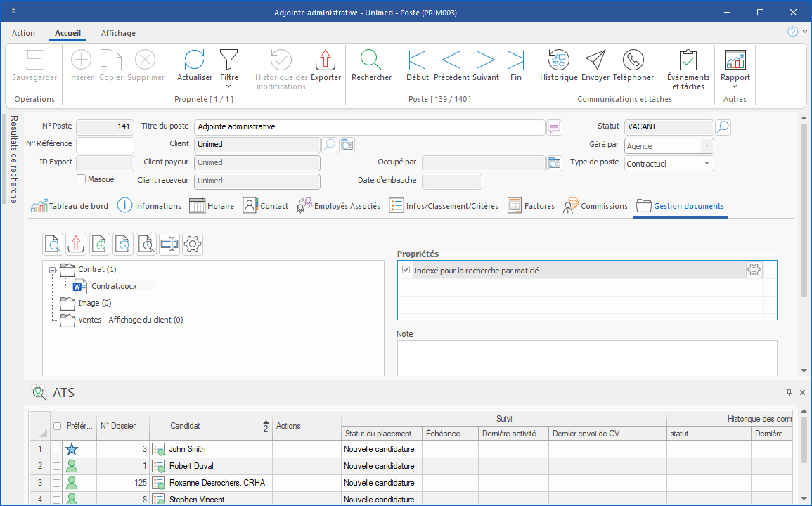Toggle the Masqué checkbox
The image size is (812, 506).
[x=81, y=179]
